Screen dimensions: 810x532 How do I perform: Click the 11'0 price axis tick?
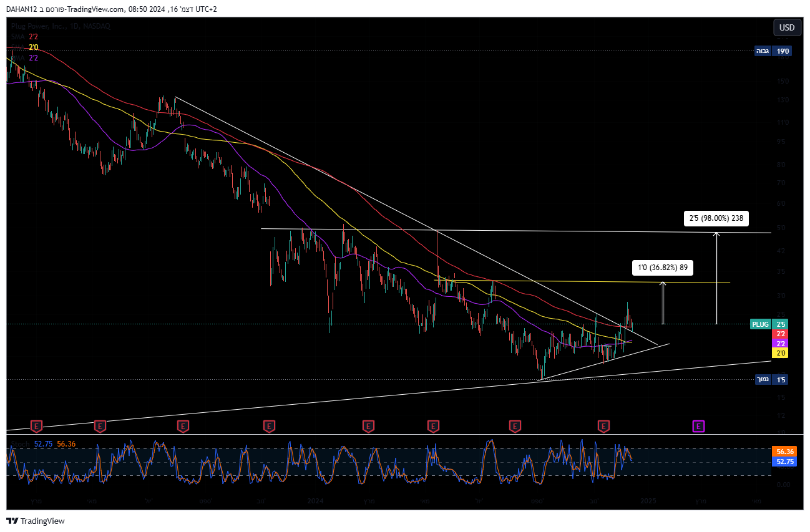[783, 123]
